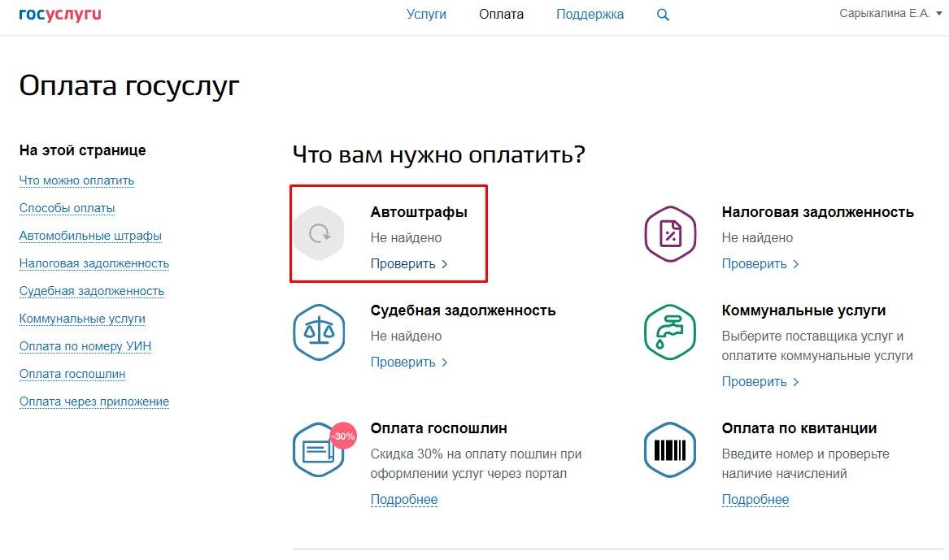
Task: Go to Способы оплаты sidebar link
Action: click(x=67, y=208)
